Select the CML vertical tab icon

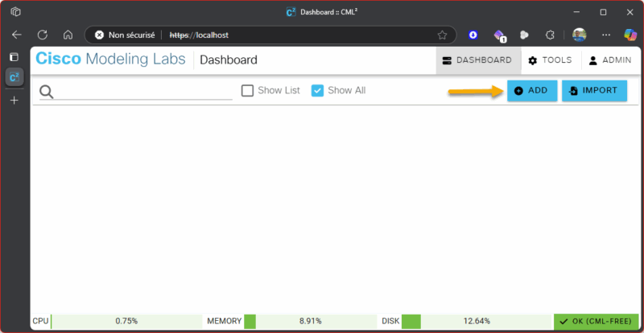pos(14,77)
